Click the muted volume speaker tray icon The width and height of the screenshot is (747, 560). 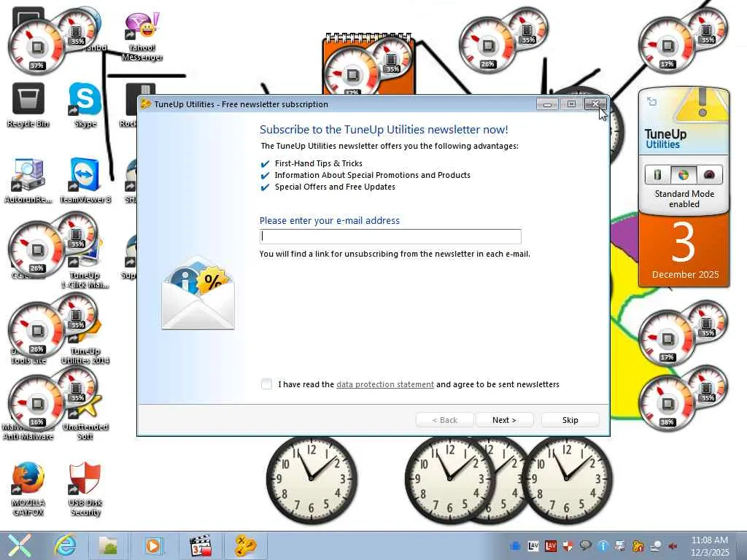[673, 545]
